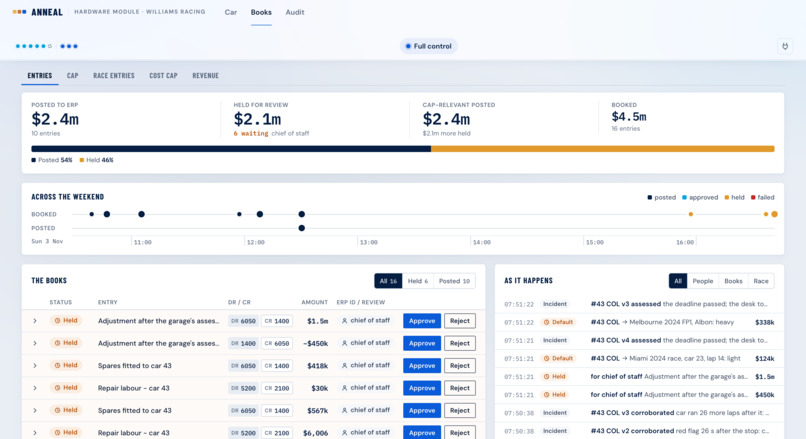The height and width of the screenshot is (439, 806).
Task: Click '#43 COL v3 corroborated' feed entry
Action: click(639, 413)
